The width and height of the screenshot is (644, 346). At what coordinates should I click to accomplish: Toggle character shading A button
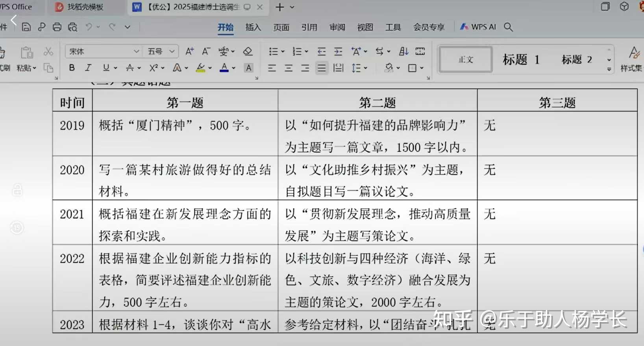(x=249, y=68)
